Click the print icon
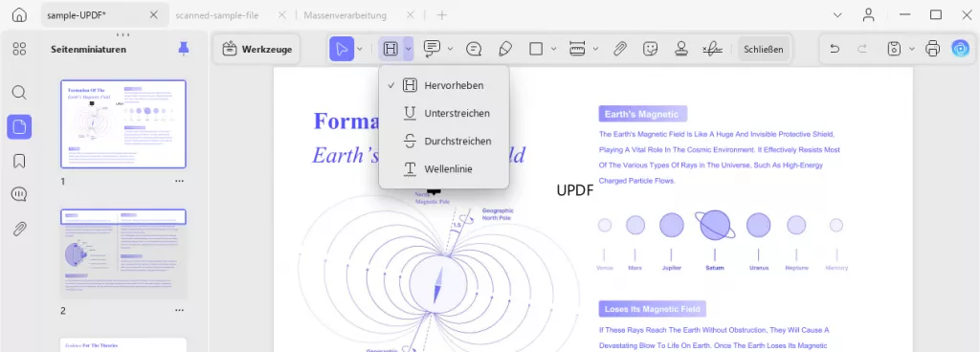This screenshot has height=352, width=980. (932, 49)
